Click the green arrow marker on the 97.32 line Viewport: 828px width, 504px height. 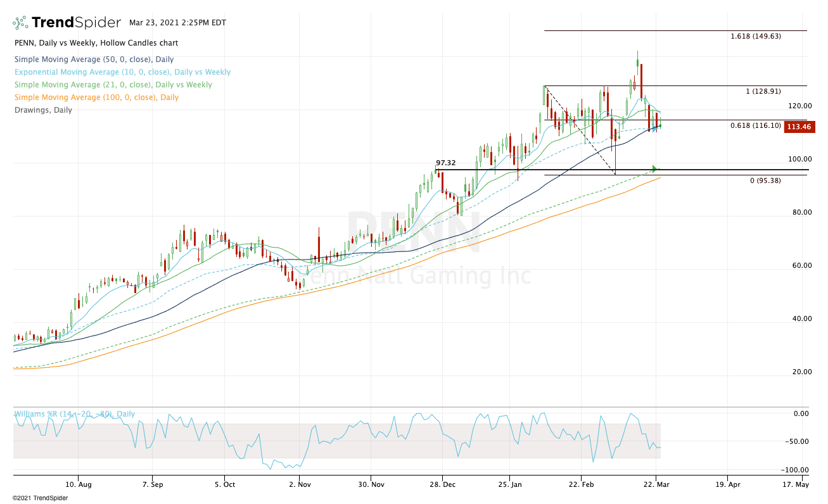coord(656,169)
